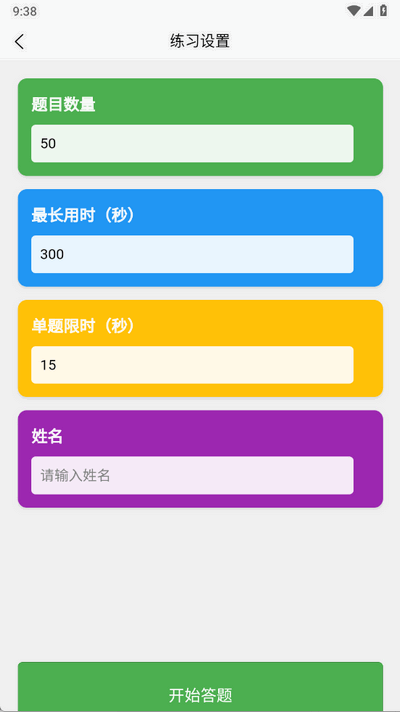Tap the 单题限时（秒） label
The image size is (400, 712).
click(x=84, y=326)
